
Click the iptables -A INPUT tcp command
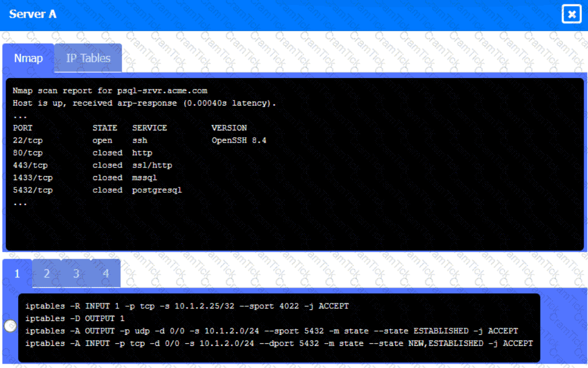click(278, 343)
